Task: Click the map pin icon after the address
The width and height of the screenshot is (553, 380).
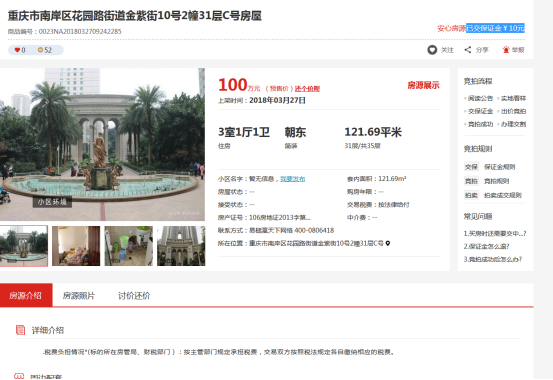Action: coord(388,243)
